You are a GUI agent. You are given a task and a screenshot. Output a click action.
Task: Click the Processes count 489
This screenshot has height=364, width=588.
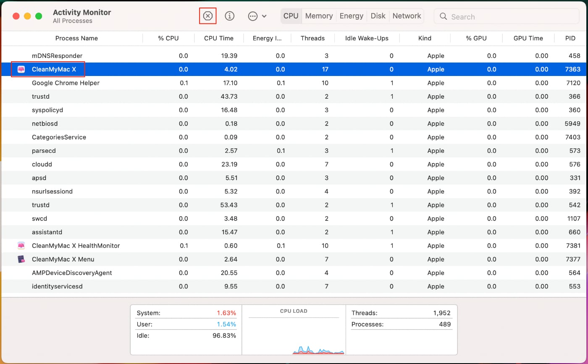[445, 324]
